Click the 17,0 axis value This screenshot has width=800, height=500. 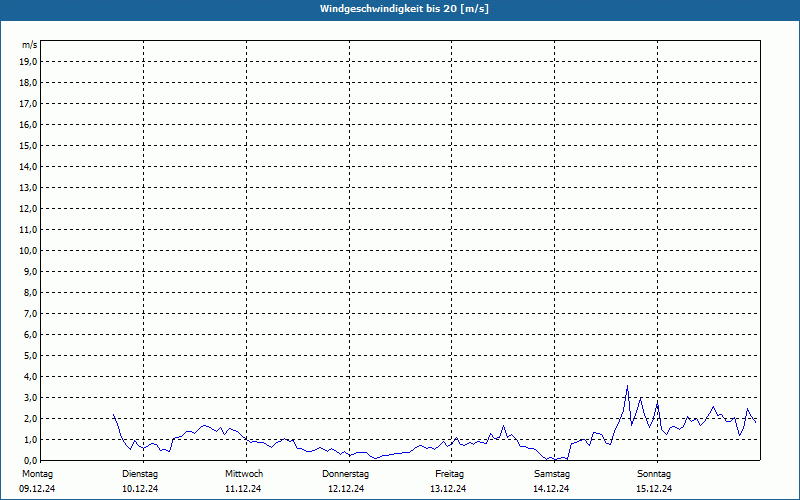pos(28,104)
